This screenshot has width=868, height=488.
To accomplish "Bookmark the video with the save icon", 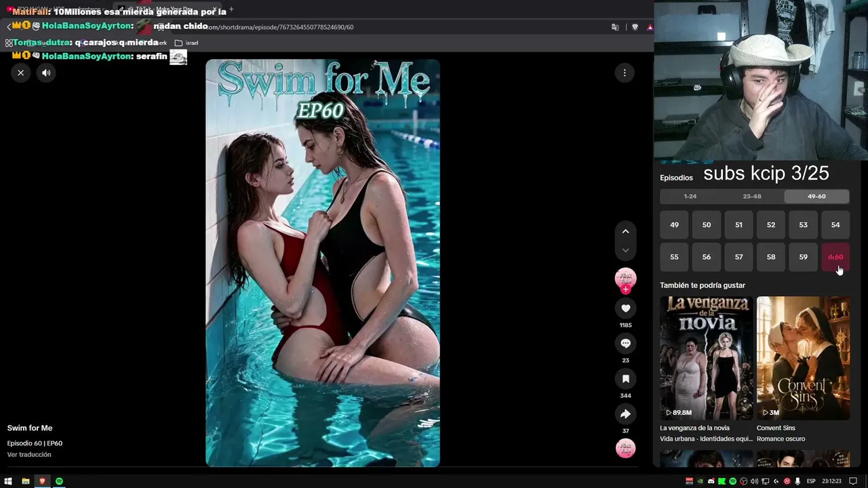I will pos(625,379).
